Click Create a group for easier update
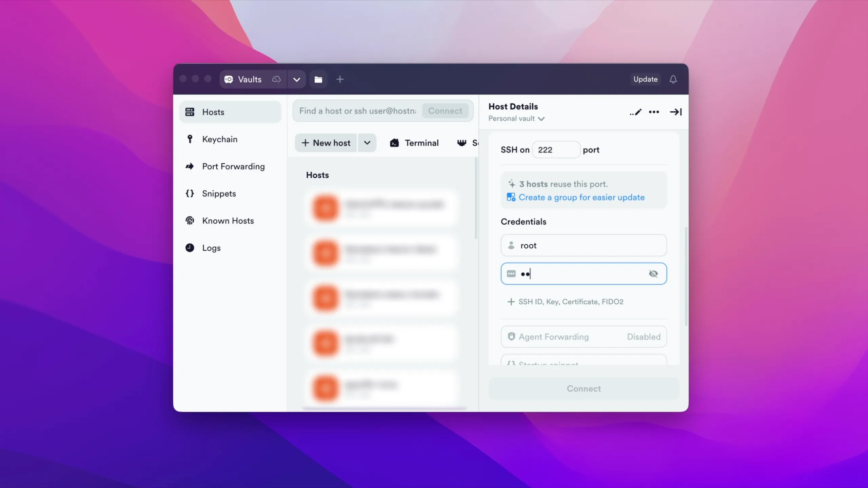This screenshot has height=488, width=868. click(x=581, y=197)
